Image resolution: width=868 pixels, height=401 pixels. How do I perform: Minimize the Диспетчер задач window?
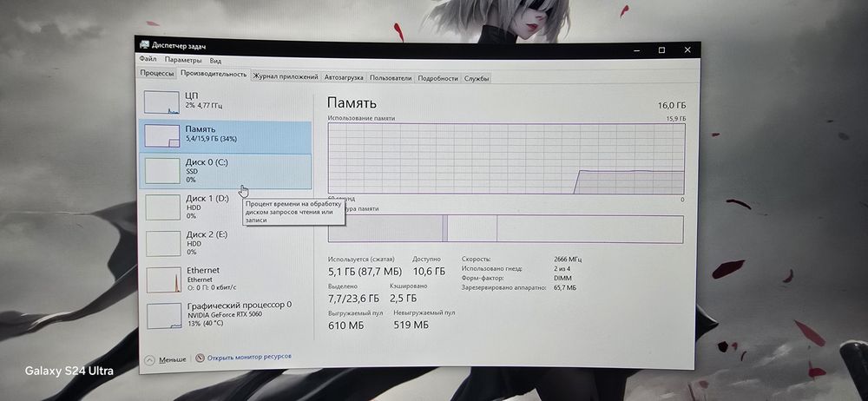636,49
